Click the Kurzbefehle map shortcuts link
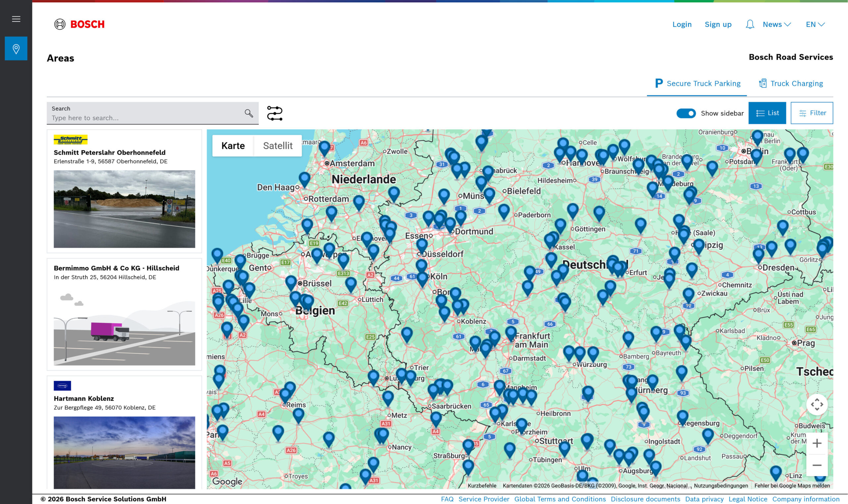 pos(482,486)
